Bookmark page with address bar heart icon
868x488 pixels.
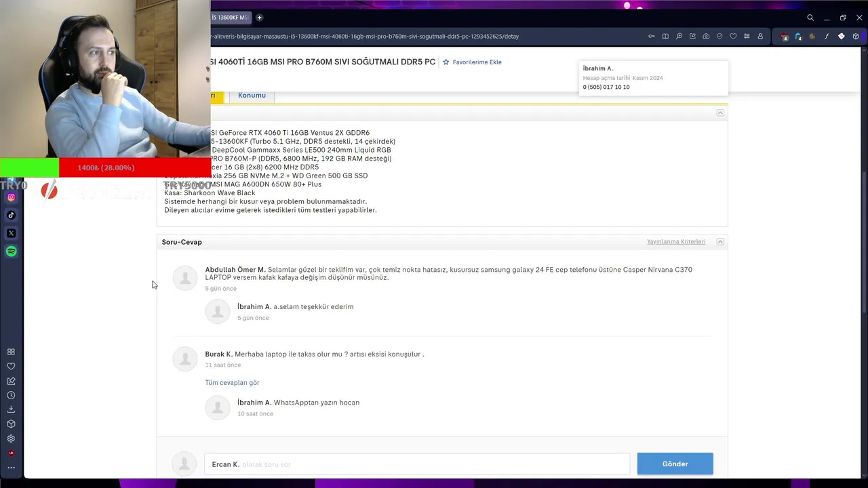coord(733,36)
